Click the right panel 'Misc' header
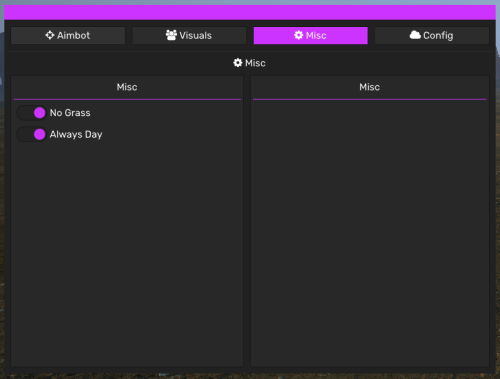Viewport: 500px width, 379px height. (x=369, y=87)
